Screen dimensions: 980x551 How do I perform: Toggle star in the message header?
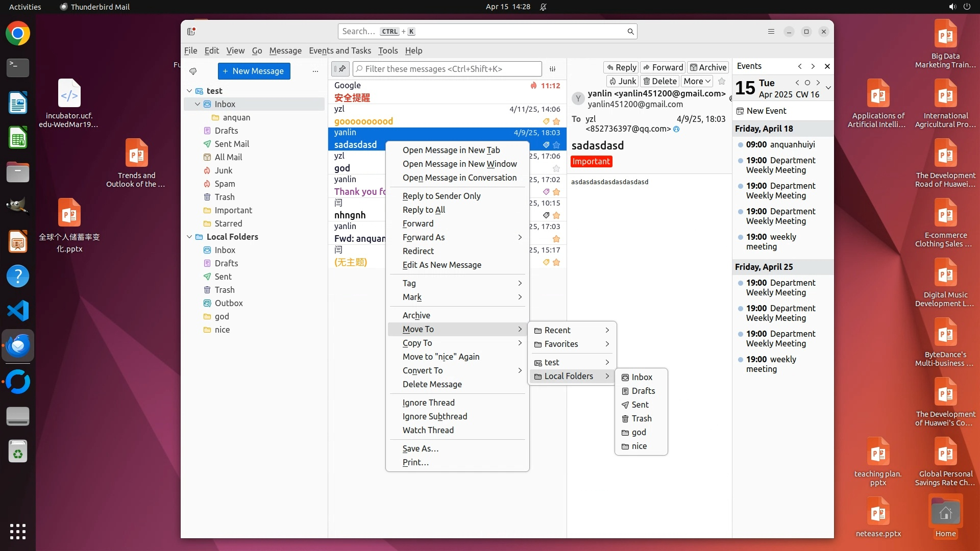pyautogui.click(x=721, y=81)
